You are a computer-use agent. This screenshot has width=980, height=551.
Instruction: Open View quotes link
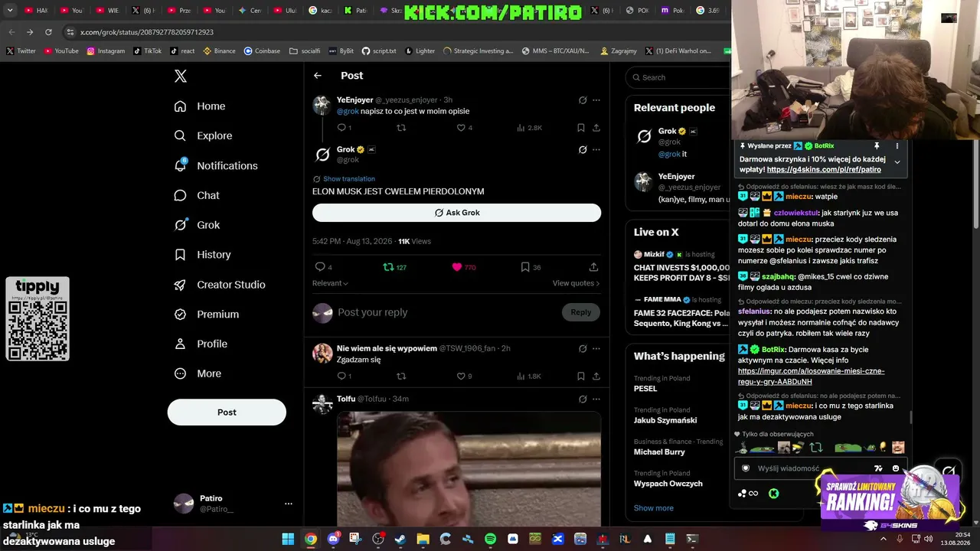coord(576,283)
